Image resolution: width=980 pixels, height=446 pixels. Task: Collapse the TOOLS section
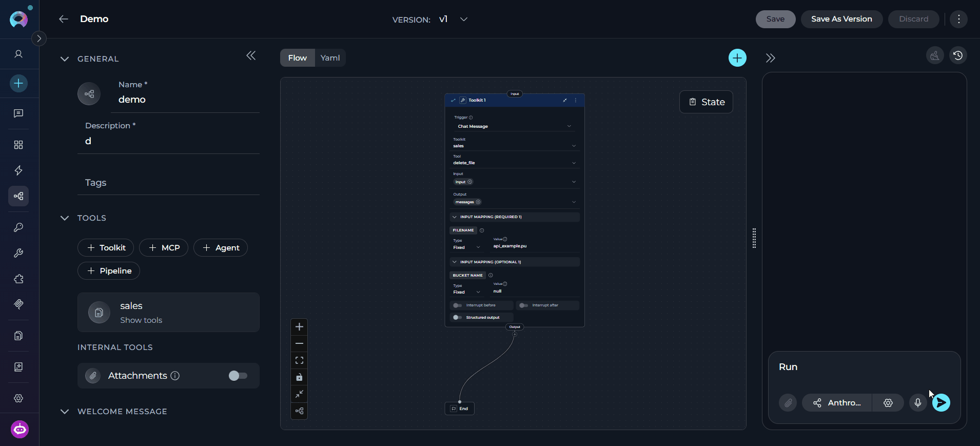(65, 218)
